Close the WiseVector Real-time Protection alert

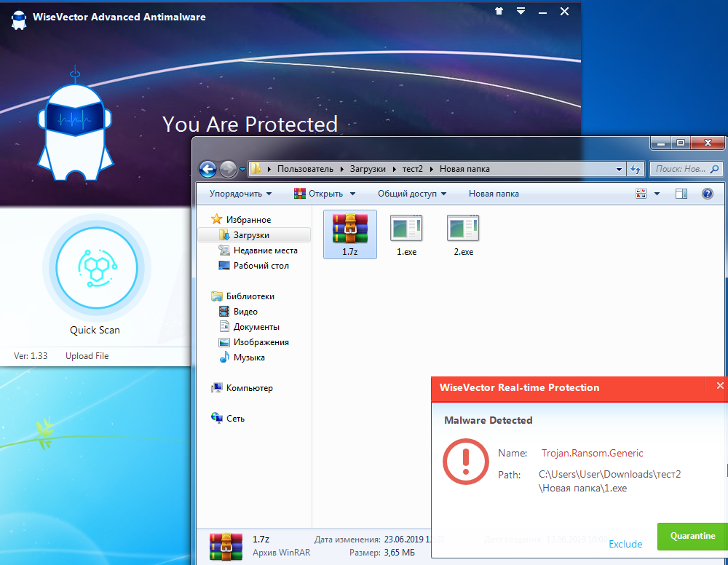720,385
